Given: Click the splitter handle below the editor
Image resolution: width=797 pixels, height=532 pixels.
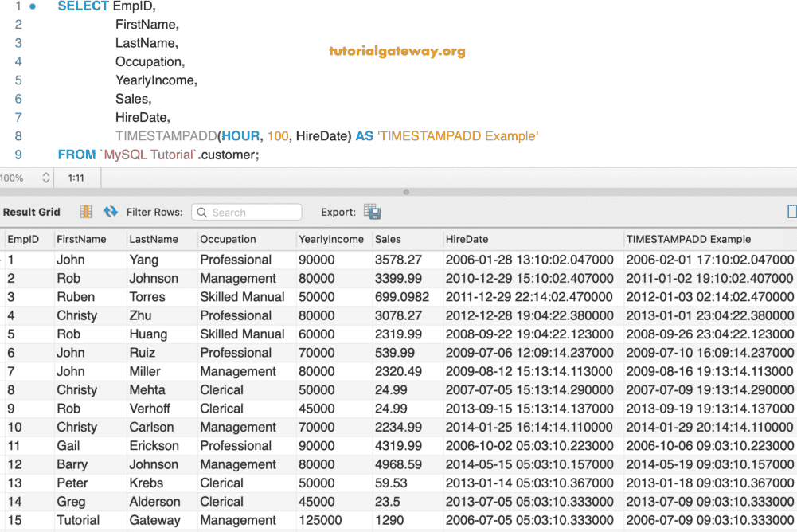Looking at the screenshot, I should click(x=406, y=191).
